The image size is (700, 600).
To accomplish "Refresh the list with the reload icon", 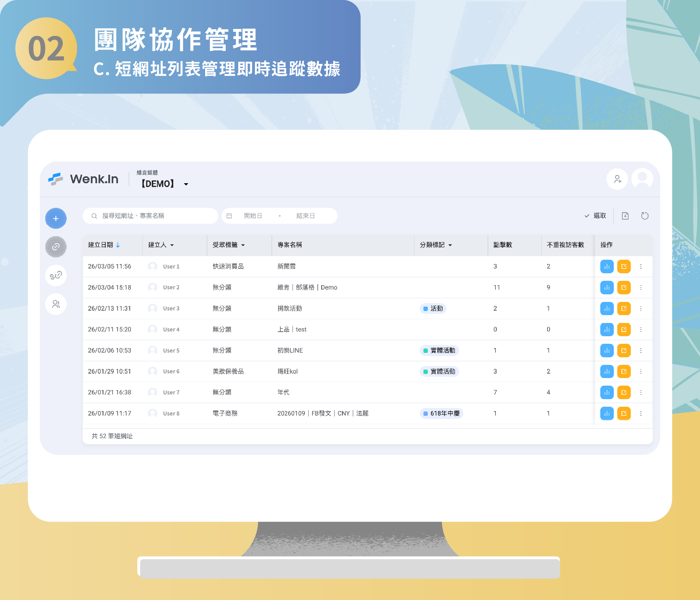I will click(645, 216).
